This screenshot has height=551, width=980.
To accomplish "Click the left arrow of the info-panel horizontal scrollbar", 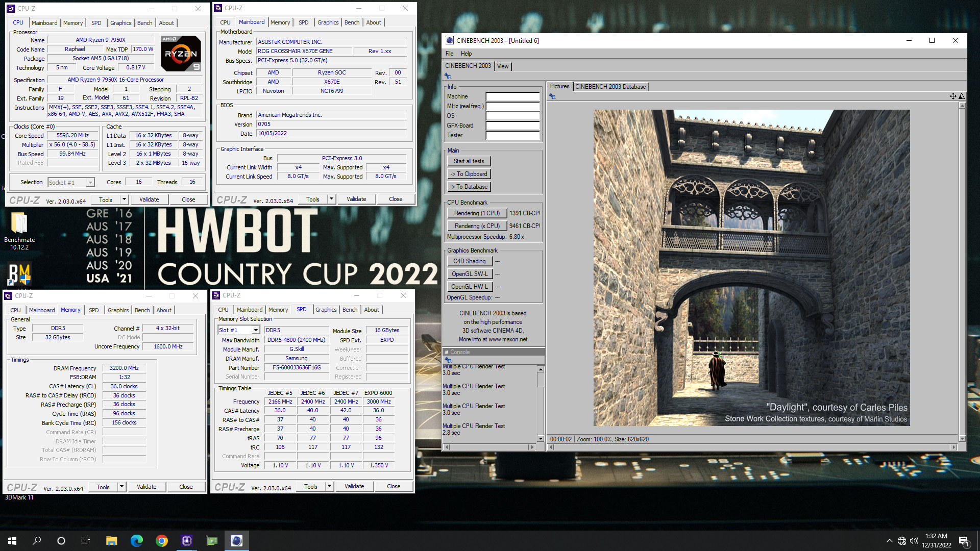I will click(x=447, y=447).
